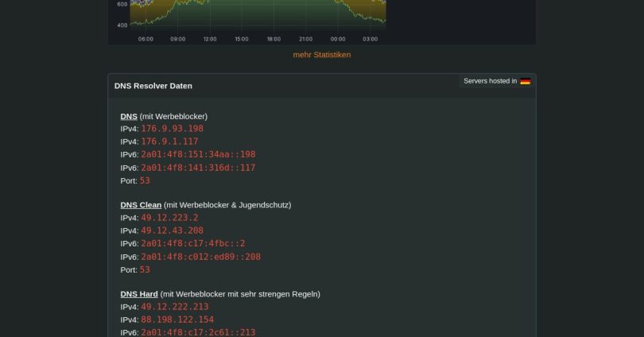Image resolution: width=644 pixels, height=337 pixels.
Task: Click the statistics graph area
Action: [x=258, y=14]
